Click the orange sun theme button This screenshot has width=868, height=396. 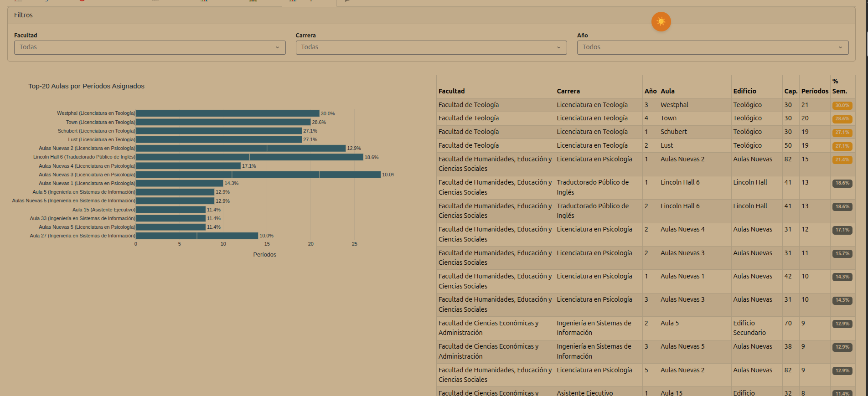[x=661, y=21]
